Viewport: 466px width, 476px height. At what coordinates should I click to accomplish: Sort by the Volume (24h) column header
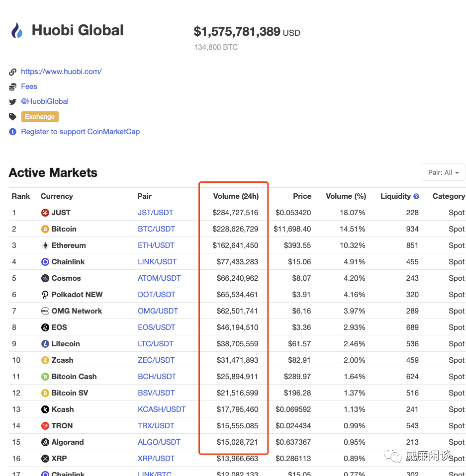pos(236,196)
